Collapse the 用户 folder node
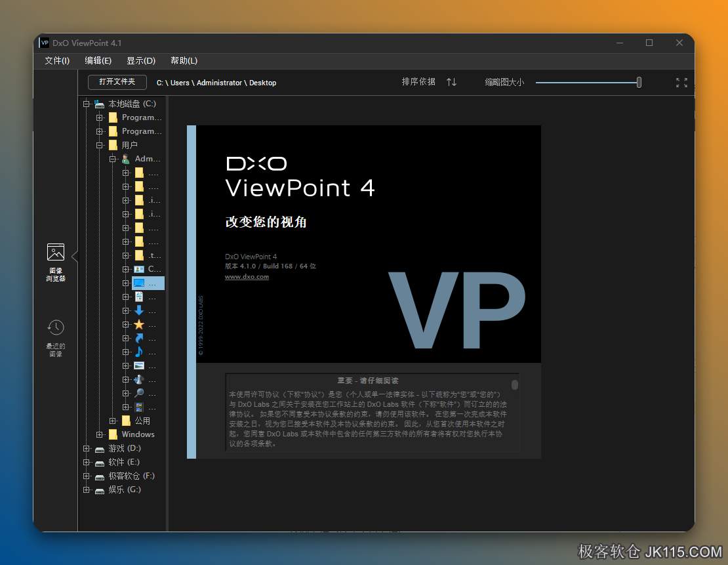Viewport: 728px width, 565px height. click(x=99, y=146)
